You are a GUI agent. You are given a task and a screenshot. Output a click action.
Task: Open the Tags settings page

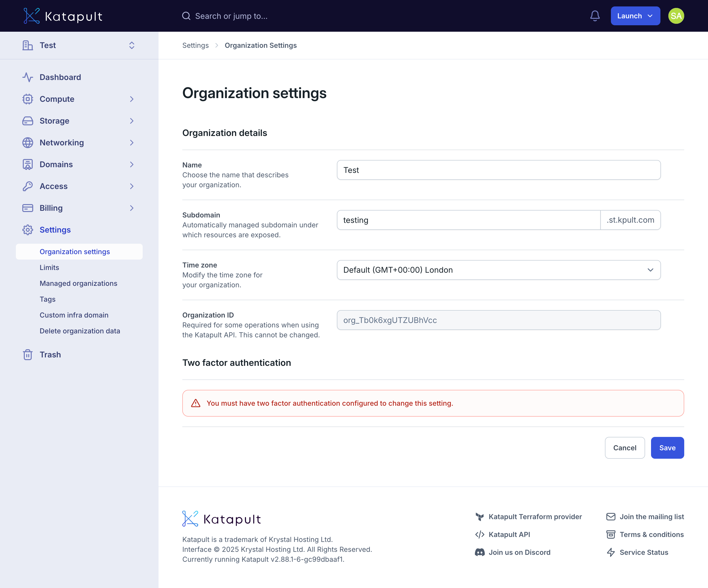tap(48, 299)
